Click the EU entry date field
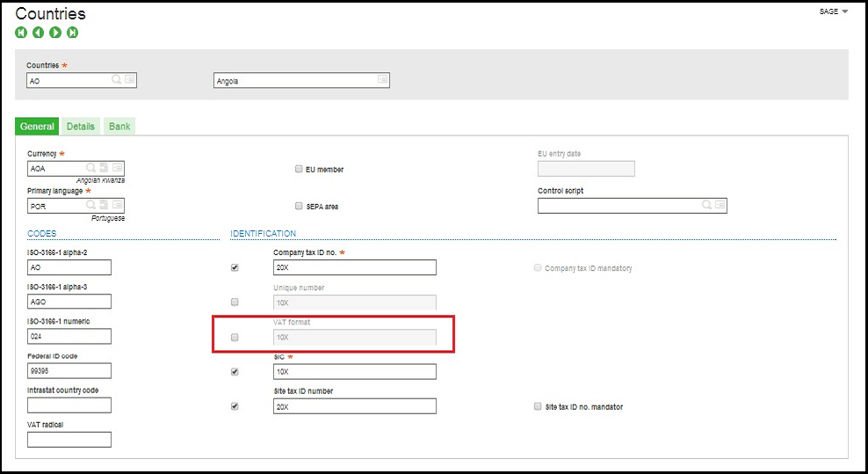Image resolution: width=868 pixels, height=474 pixels. pos(586,169)
